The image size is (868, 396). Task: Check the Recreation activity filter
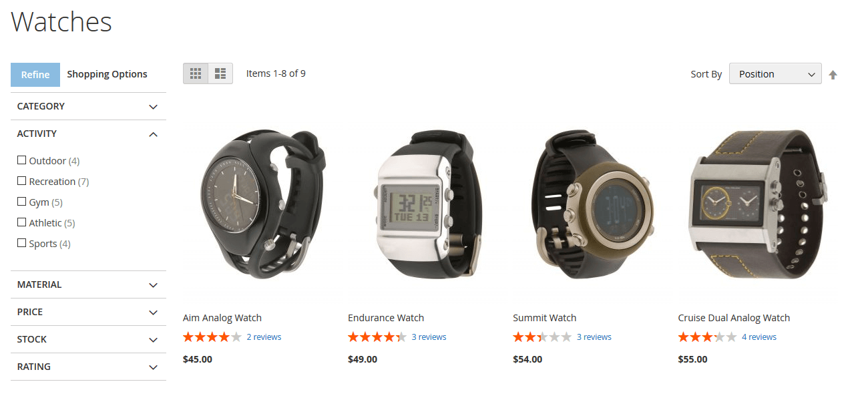coord(21,181)
